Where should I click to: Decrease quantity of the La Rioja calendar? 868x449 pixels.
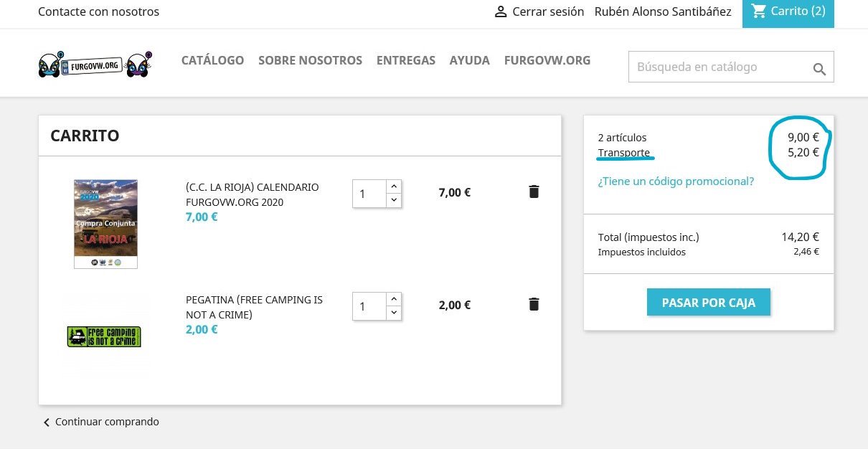[x=394, y=201]
